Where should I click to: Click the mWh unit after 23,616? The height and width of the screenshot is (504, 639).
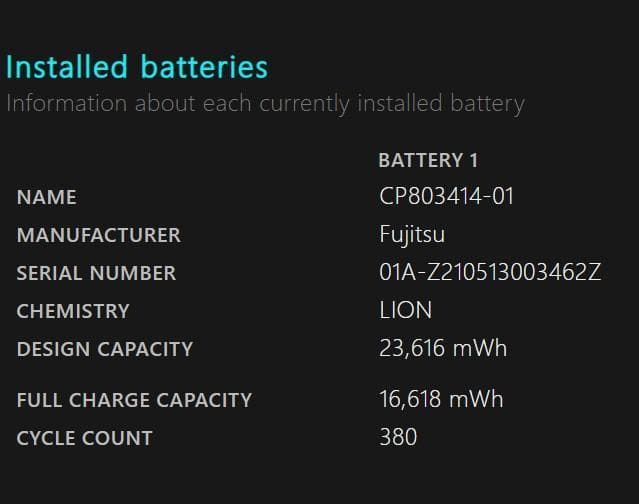[x=477, y=348]
